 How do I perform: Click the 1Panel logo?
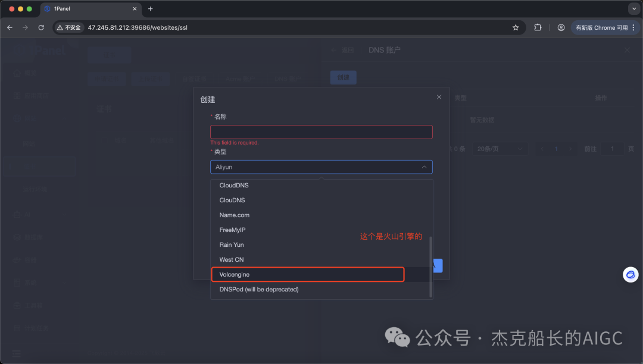click(39, 50)
